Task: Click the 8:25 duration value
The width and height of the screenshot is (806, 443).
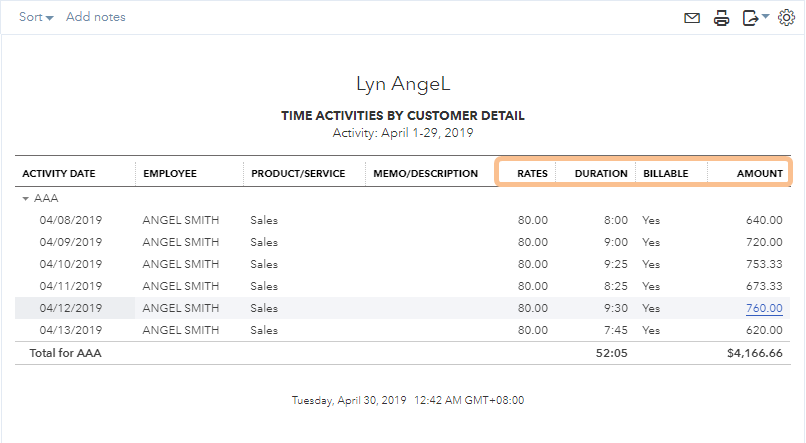Action: [x=616, y=286]
